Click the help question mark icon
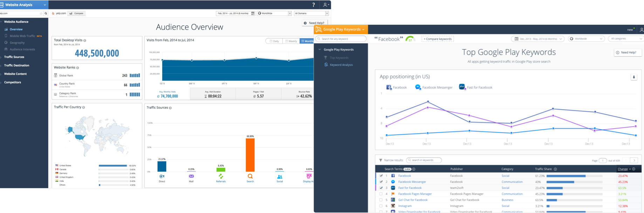 pos(313,5)
